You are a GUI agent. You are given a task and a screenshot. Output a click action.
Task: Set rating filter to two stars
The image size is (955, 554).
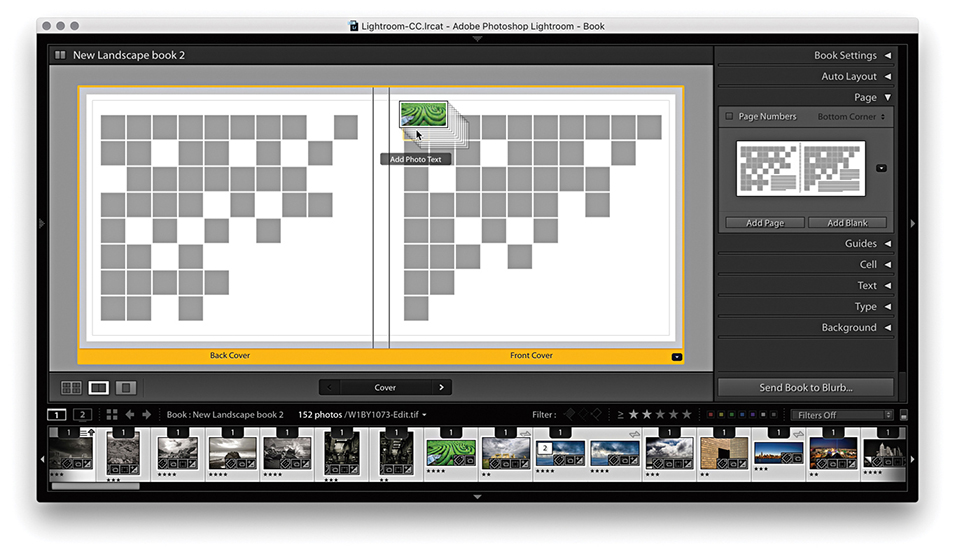647,415
